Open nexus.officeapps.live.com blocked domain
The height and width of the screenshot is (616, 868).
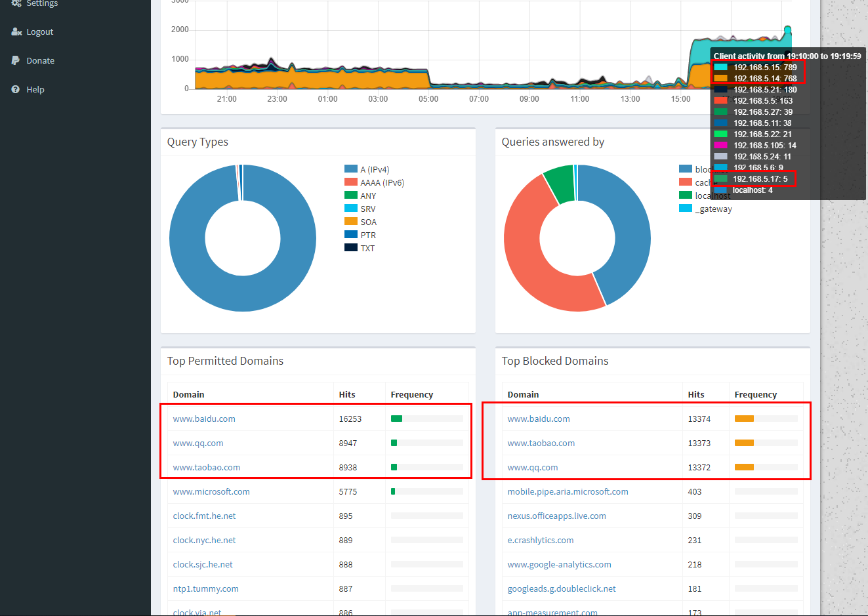coord(557,516)
